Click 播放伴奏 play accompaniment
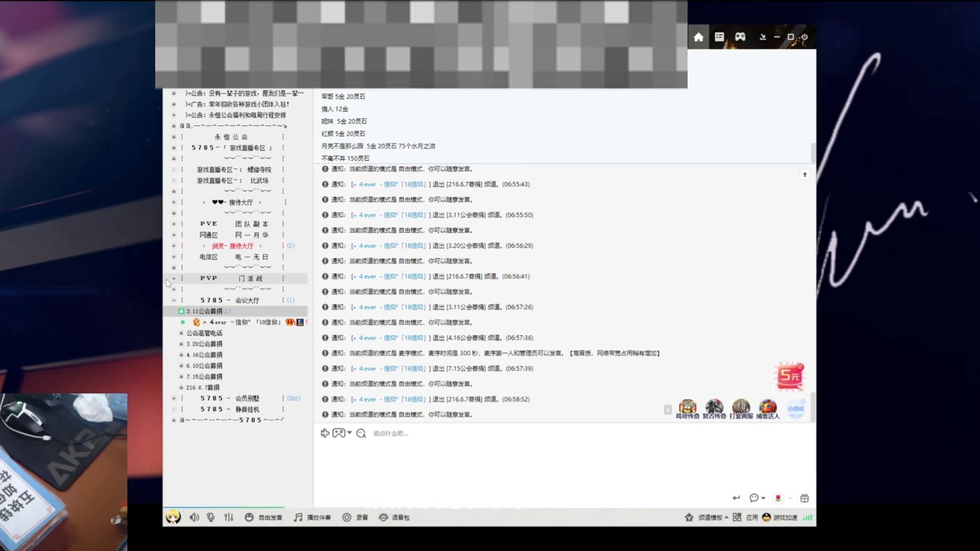The image size is (980, 551). (313, 517)
